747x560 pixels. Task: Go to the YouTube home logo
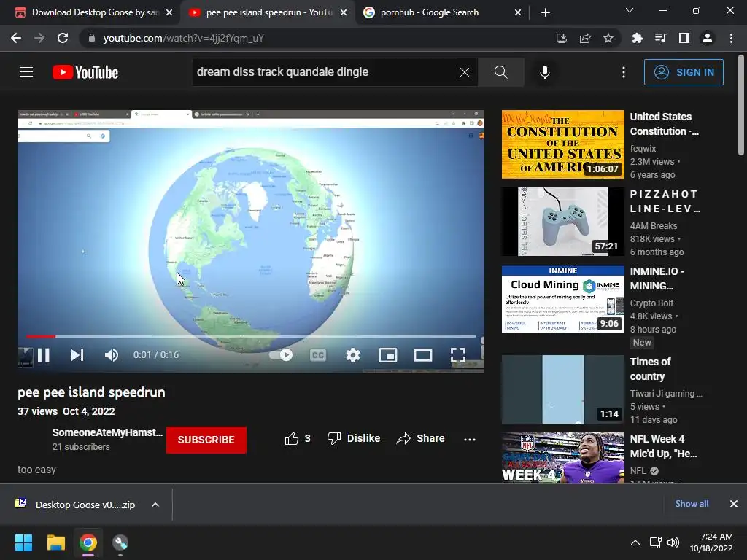pyautogui.click(x=85, y=72)
